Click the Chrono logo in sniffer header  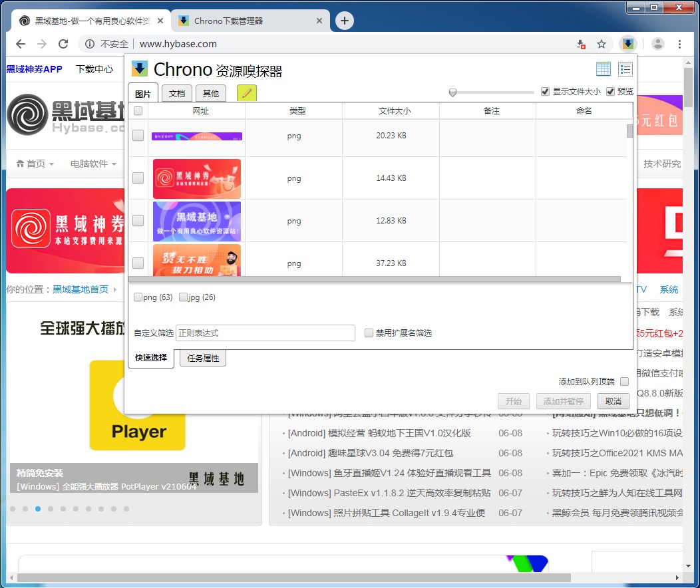[x=140, y=69]
